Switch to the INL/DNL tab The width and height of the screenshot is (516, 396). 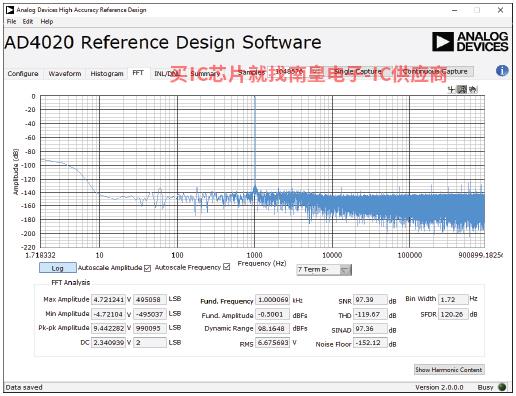pos(166,73)
